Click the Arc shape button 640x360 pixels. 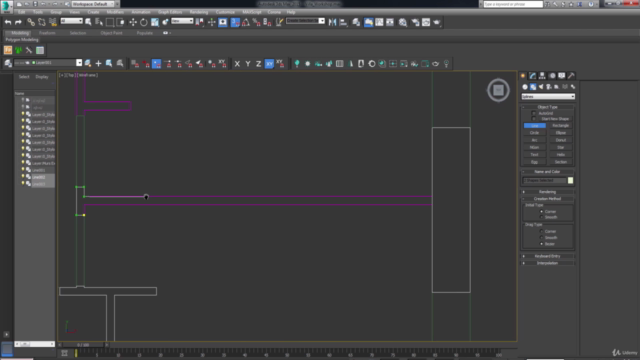point(535,140)
